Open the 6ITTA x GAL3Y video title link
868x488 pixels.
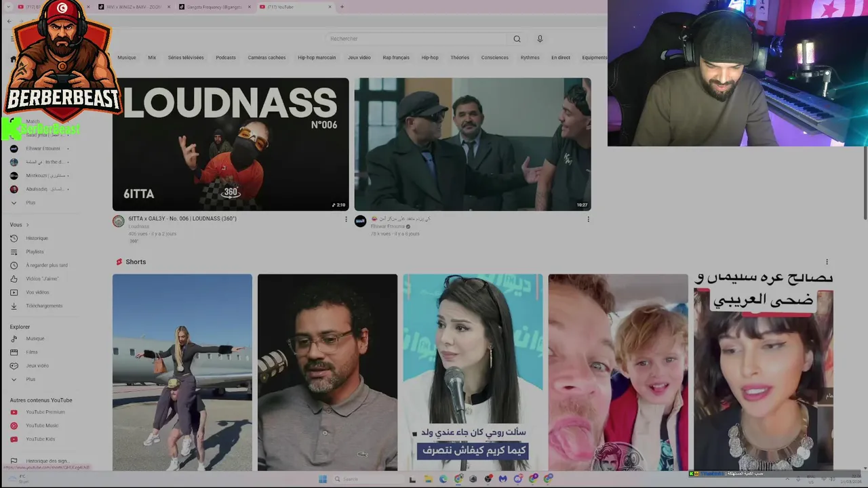pyautogui.click(x=182, y=218)
